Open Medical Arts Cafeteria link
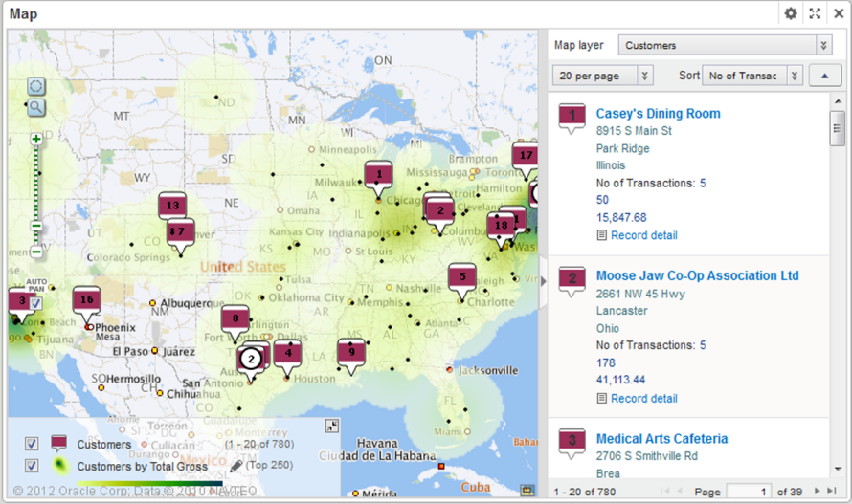 661,439
